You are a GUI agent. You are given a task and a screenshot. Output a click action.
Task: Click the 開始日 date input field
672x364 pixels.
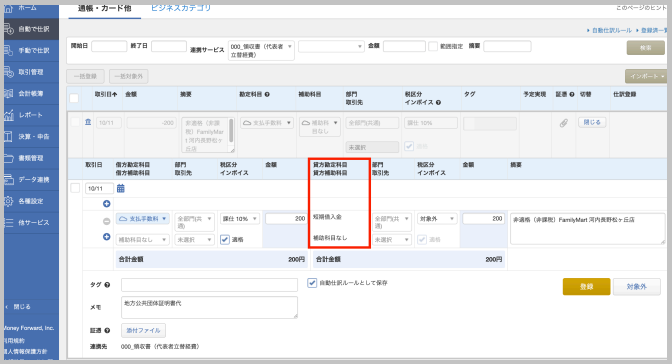[x=109, y=46]
